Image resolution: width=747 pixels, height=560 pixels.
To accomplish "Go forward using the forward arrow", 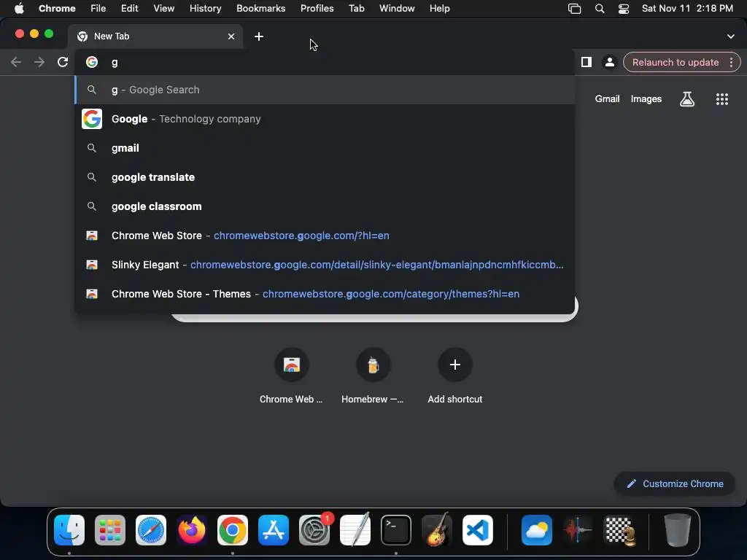I will (39, 62).
